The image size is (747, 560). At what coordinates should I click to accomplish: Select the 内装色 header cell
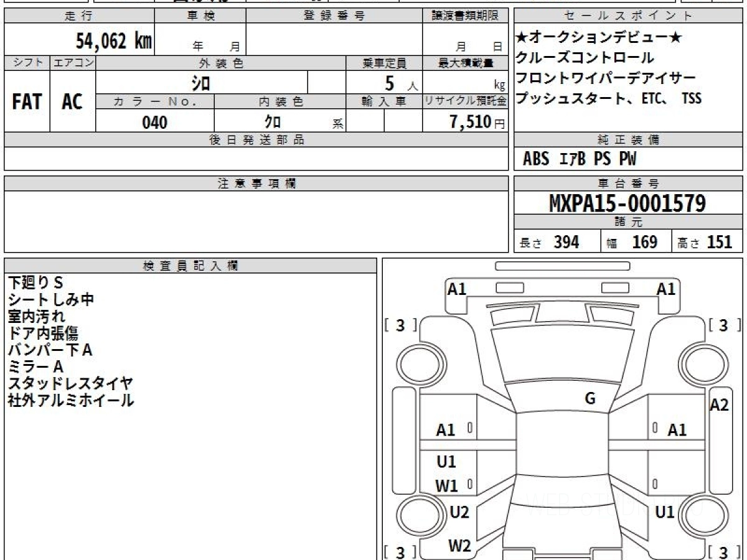(x=280, y=102)
